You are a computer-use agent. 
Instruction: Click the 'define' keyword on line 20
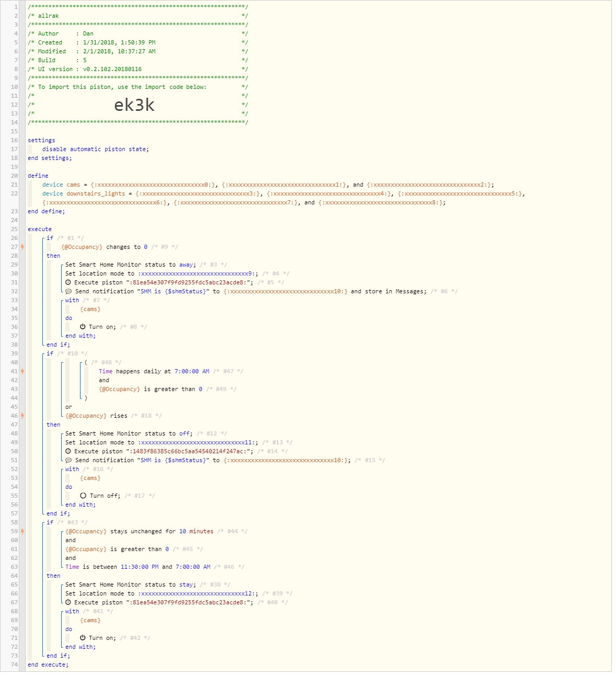38,176
